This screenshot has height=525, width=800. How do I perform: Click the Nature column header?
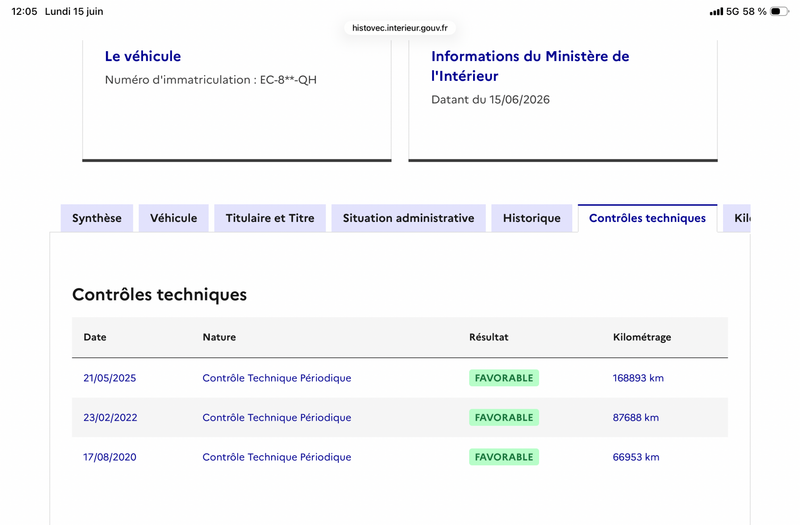click(219, 337)
